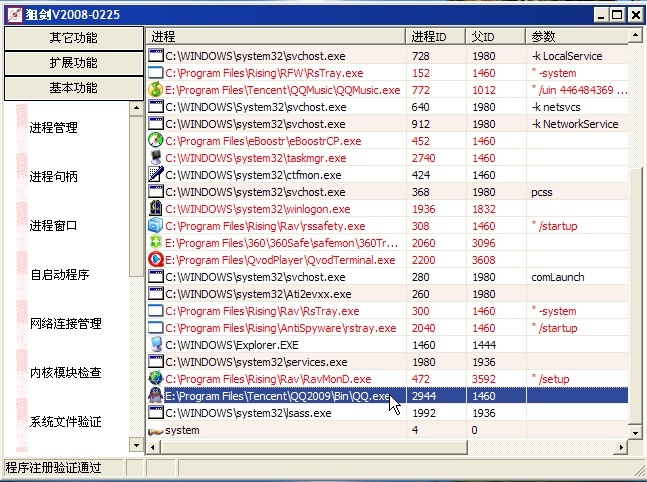
Task: Click the AntiSpyware rstray.exe icon
Action: point(156,328)
